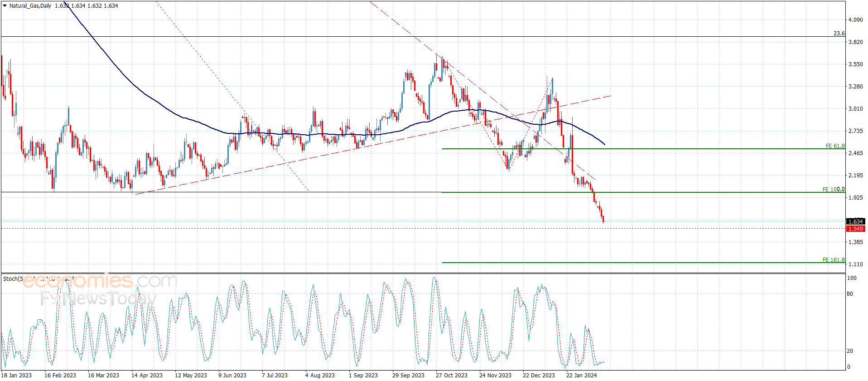Click the 23.6 retracement level label
868x381 pixels.
pyautogui.click(x=839, y=34)
